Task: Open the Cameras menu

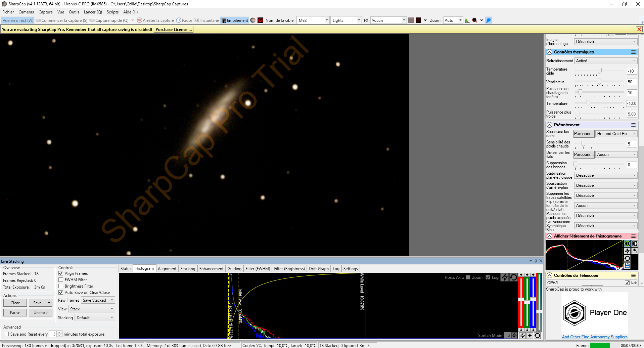Action: [26, 12]
